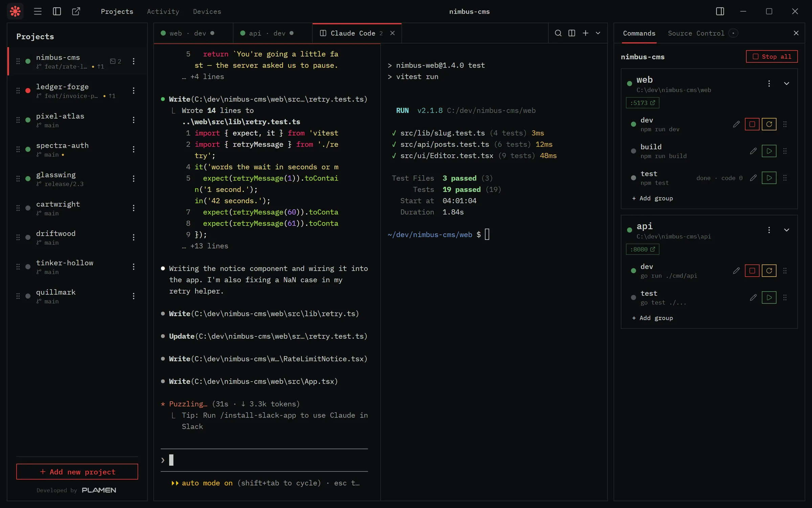The height and width of the screenshot is (508, 812).
Task: Edit the api dev command
Action: [x=736, y=271]
